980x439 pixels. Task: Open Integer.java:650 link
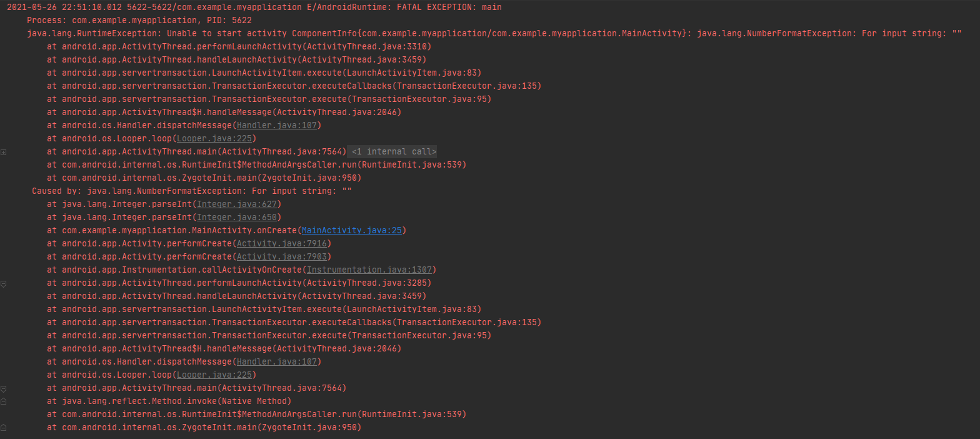pyautogui.click(x=237, y=218)
